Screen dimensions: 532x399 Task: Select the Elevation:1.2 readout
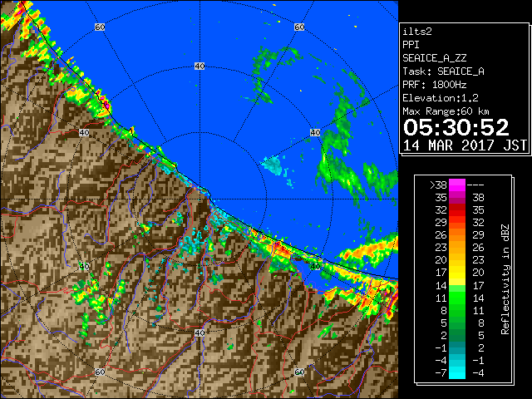click(x=441, y=98)
